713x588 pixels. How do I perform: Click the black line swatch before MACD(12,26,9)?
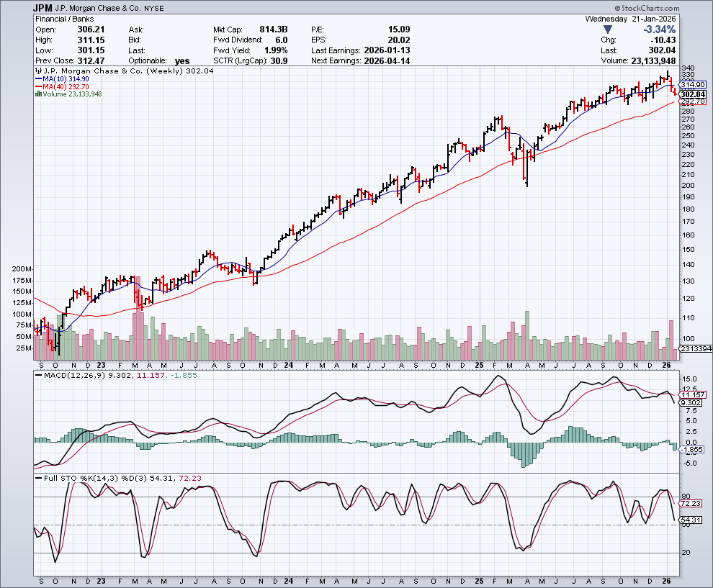[39, 376]
